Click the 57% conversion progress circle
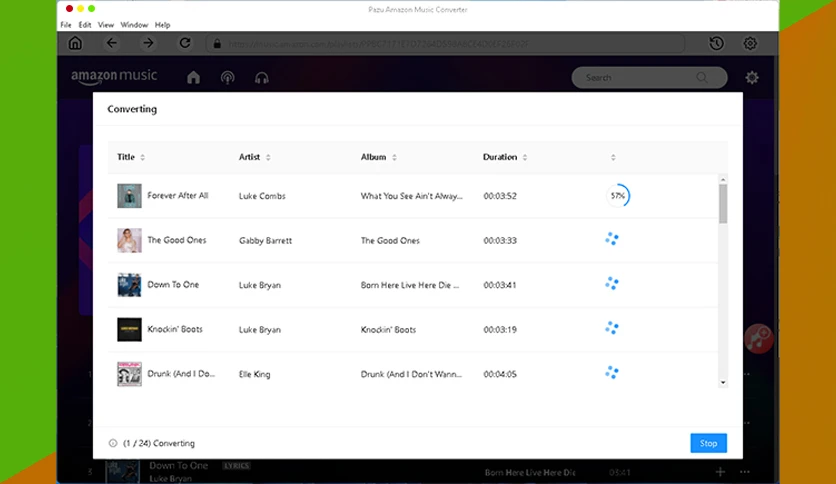 618,196
